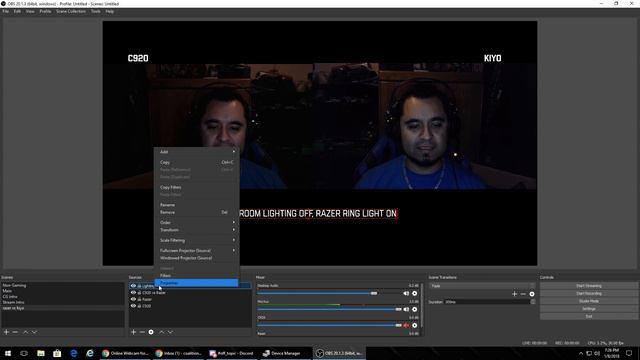The width and height of the screenshot is (640, 360).
Task: Click Mic/Aux volume slider
Action: (329, 309)
